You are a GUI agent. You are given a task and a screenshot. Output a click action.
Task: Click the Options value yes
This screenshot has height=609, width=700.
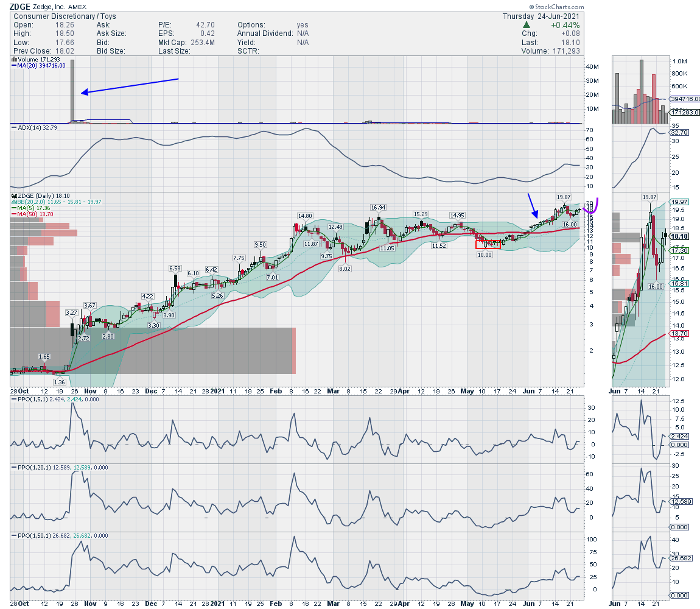[303, 25]
